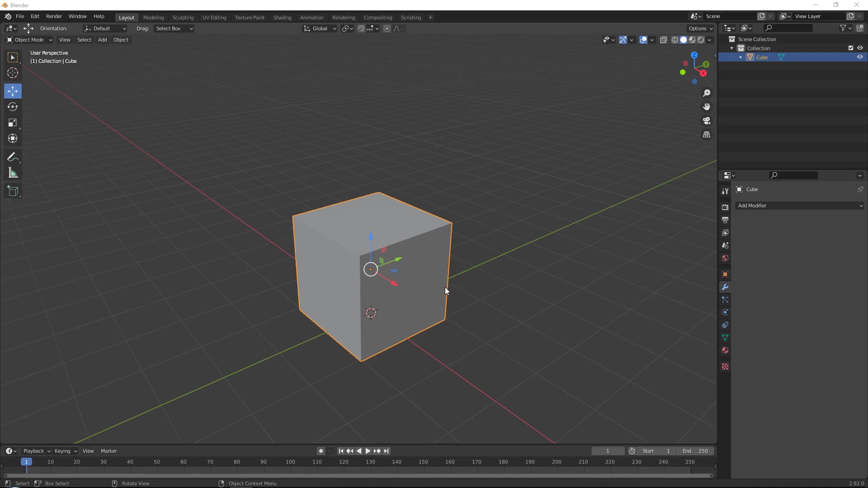This screenshot has height=488, width=868.
Task: Open the Tool properties tab
Action: tap(725, 191)
